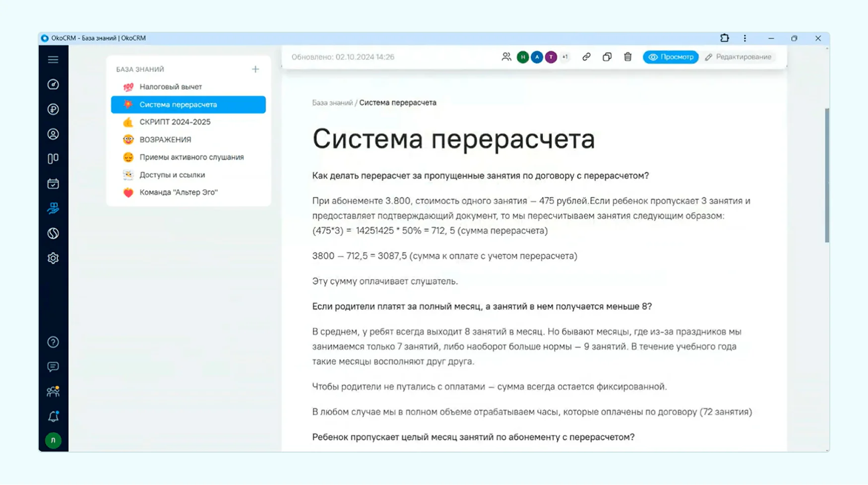Click the Система перерасчета main heading
868x485 pixels.
pyautogui.click(x=453, y=139)
